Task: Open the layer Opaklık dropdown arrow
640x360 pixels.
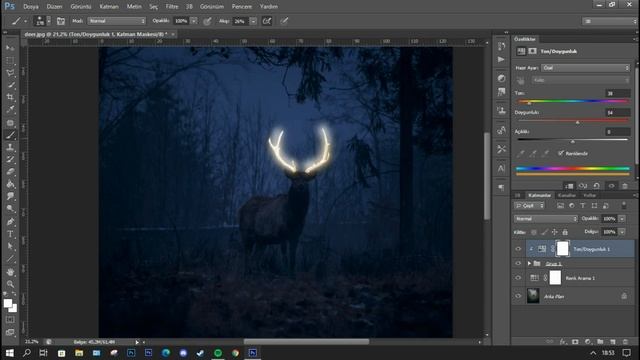Action: point(622,219)
